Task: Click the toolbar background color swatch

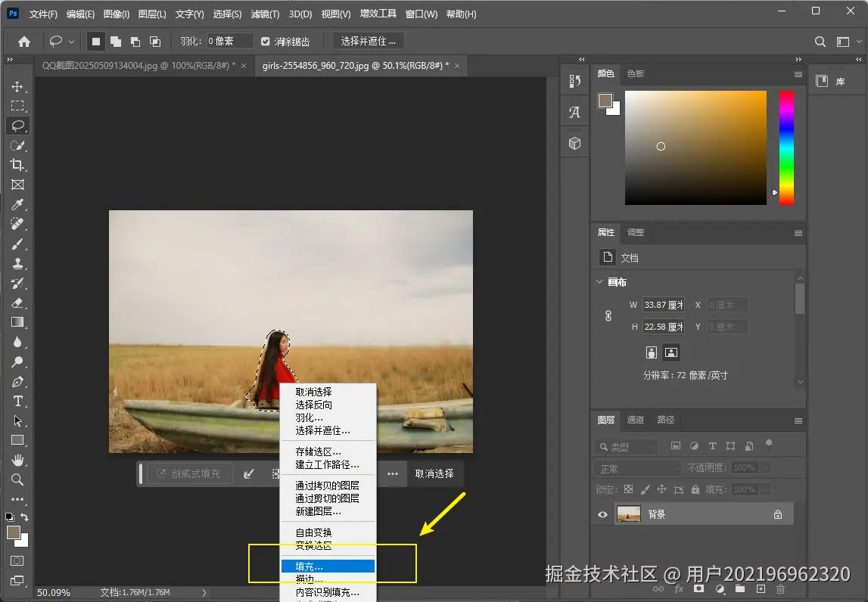Action: 23,540
